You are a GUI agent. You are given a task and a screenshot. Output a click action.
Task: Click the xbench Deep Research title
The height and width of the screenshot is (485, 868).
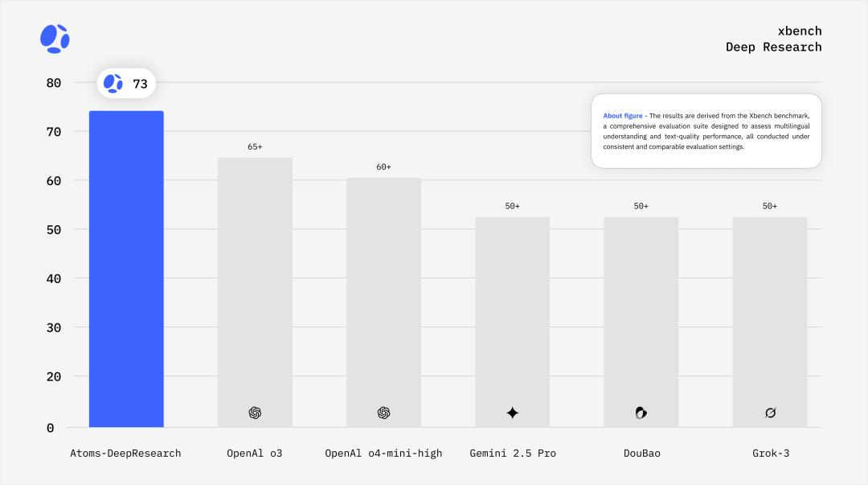click(x=774, y=39)
